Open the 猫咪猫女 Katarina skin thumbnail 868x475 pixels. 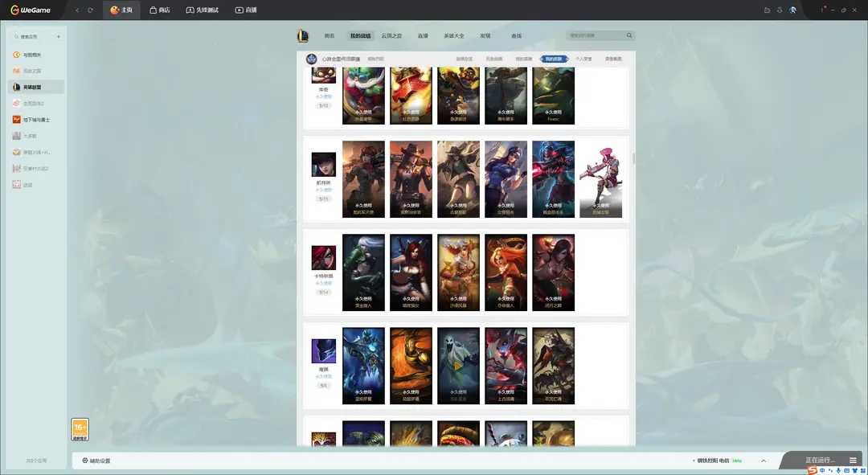[411, 272]
